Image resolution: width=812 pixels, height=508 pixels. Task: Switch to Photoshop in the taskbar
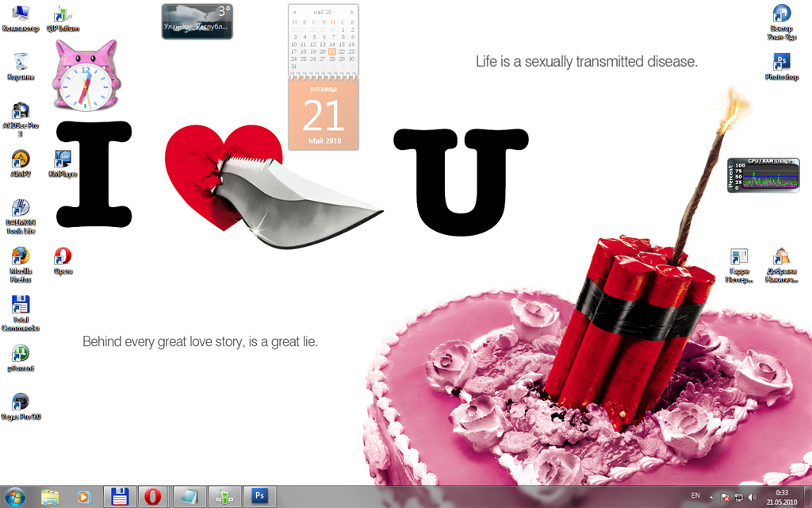click(x=259, y=497)
